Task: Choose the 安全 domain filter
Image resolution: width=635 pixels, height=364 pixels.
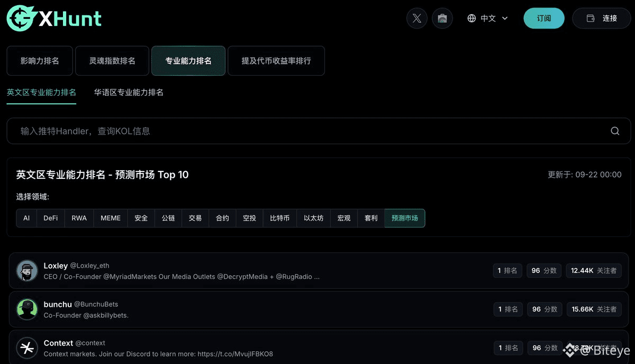Action: click(141, 218)
